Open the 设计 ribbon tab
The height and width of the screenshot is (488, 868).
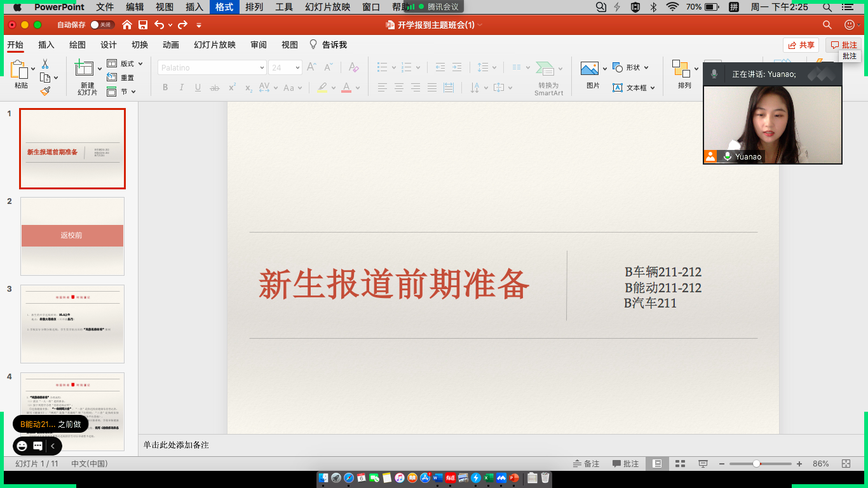tap(109, 45)
